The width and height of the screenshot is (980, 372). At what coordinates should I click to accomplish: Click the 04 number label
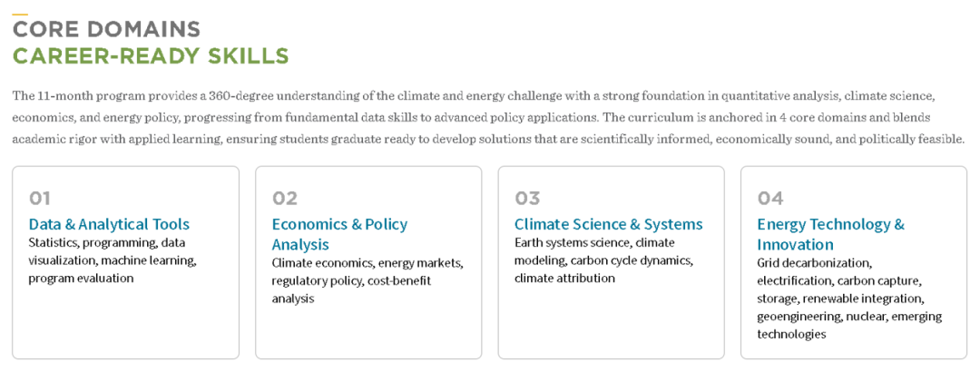770,198
